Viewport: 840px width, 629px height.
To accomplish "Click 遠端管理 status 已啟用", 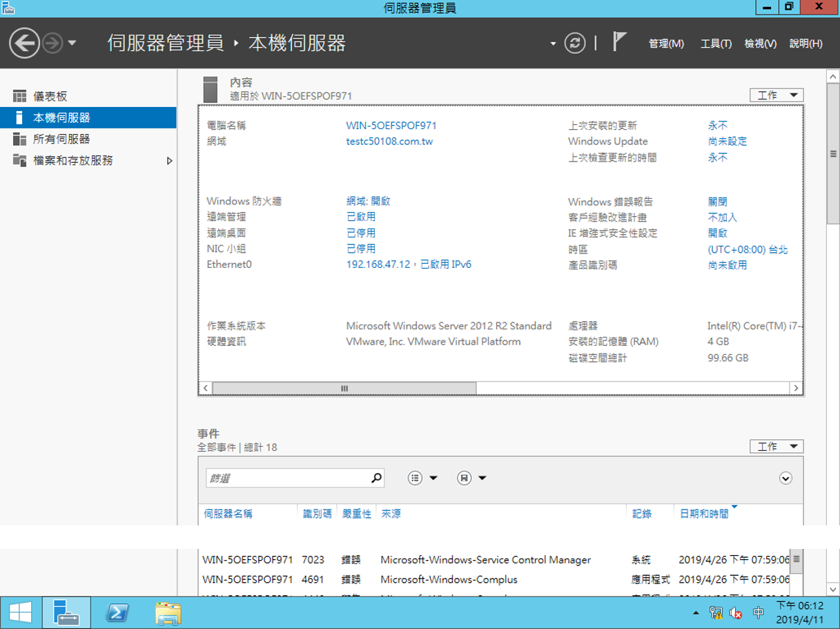I will (361, 217).
